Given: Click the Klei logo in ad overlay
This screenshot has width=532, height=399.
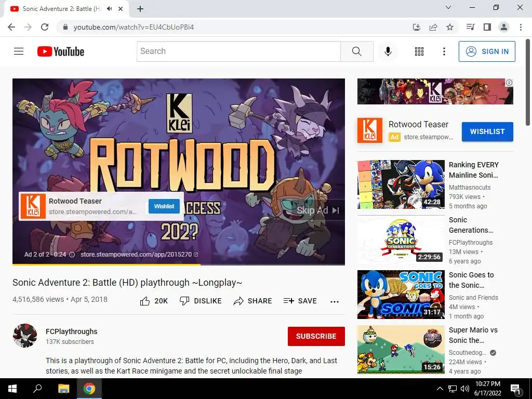Looking at the screenshot, I should (x=33, y=206).
